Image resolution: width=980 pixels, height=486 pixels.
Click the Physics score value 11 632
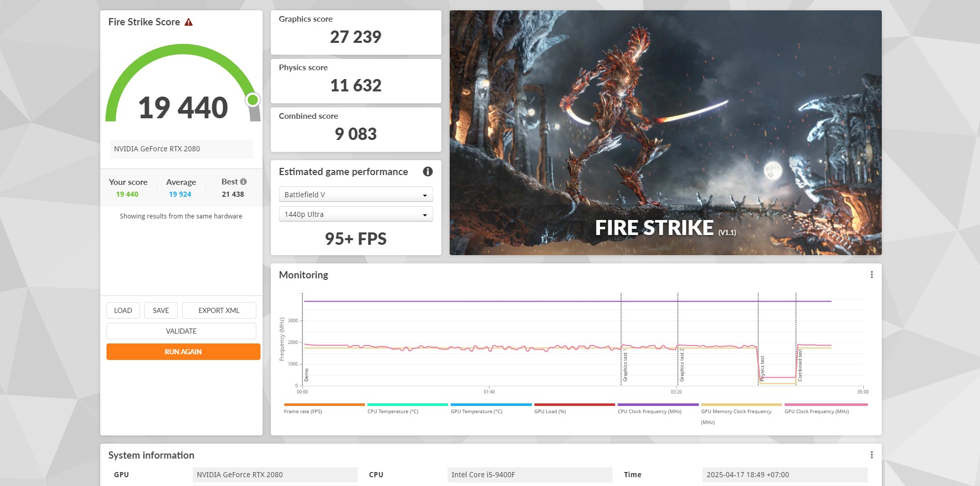click(356, 85)
